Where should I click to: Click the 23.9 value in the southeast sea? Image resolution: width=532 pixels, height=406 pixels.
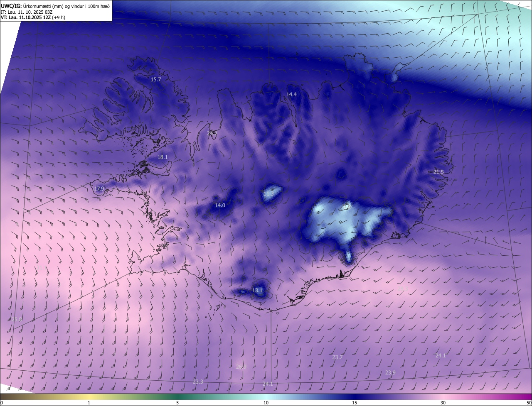(390, 373)
